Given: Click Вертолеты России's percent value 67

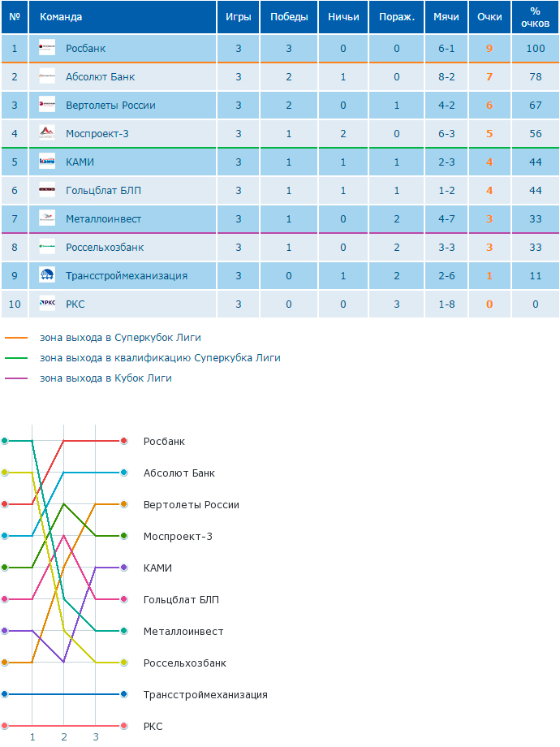Looking at the screenshot, I should [x=535, y=106].
